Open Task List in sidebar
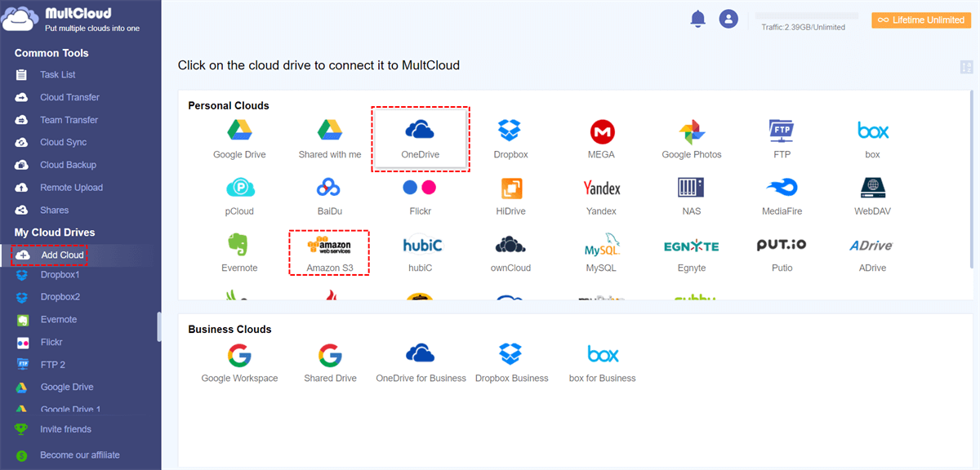The height and width of the screenshot is (470, 980). 57,75
